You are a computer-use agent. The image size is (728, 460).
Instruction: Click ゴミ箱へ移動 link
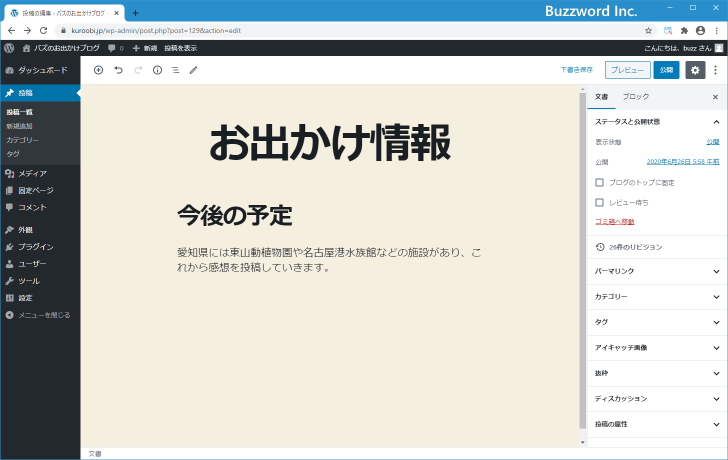(615, 221)
